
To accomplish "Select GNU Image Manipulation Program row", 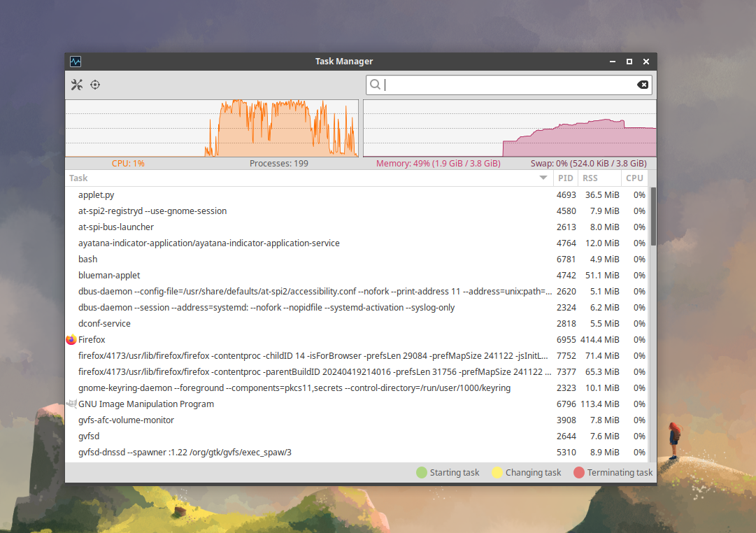I will (x=357, y=404).
